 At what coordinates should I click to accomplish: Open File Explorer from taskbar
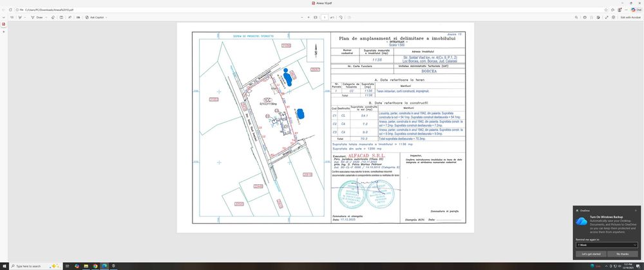click(x=86, y=266)
